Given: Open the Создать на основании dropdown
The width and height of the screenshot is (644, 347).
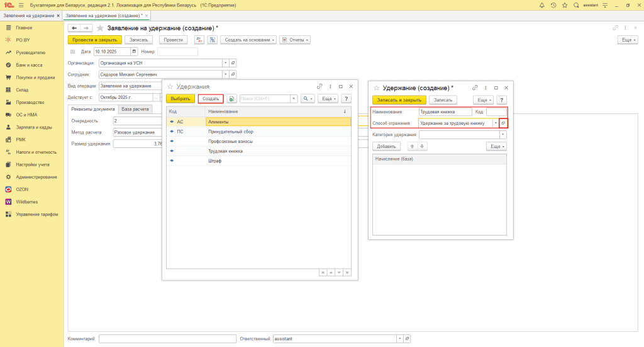Looking at the screenshot, I should pos(250,40).
